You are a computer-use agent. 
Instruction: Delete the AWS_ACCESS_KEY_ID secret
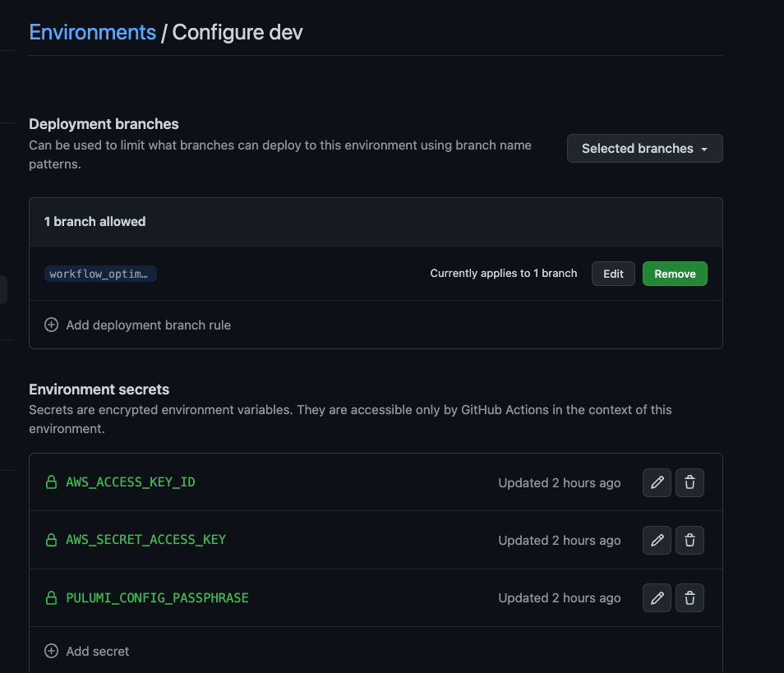[689, 482]
